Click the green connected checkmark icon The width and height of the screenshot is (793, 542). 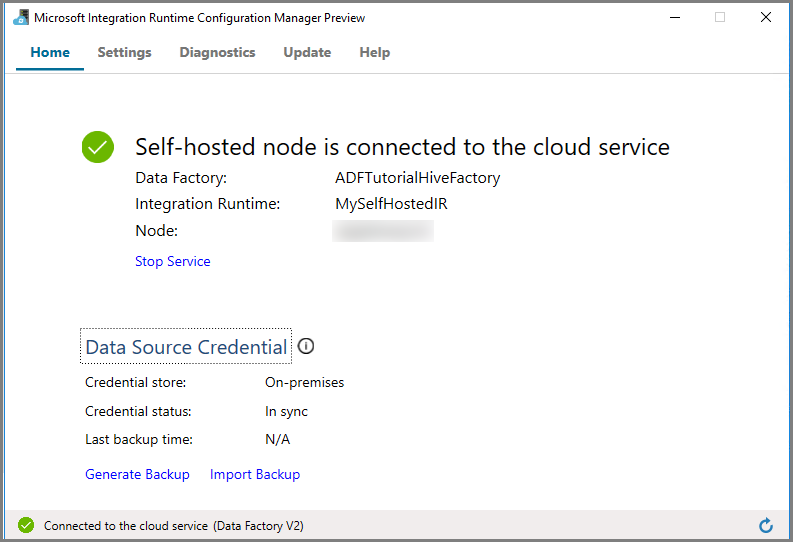pyautogui.click(x=98, y=147)
